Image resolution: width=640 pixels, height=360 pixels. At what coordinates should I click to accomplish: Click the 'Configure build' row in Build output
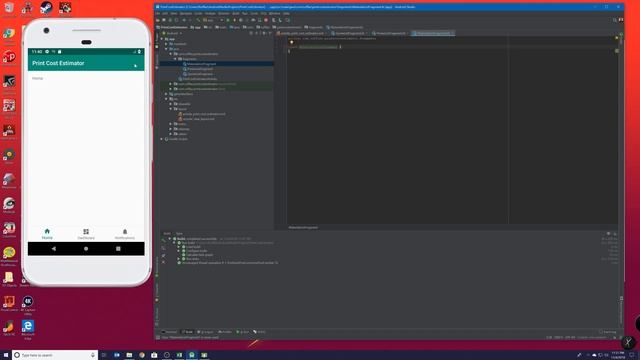click(x=195, y=251)
